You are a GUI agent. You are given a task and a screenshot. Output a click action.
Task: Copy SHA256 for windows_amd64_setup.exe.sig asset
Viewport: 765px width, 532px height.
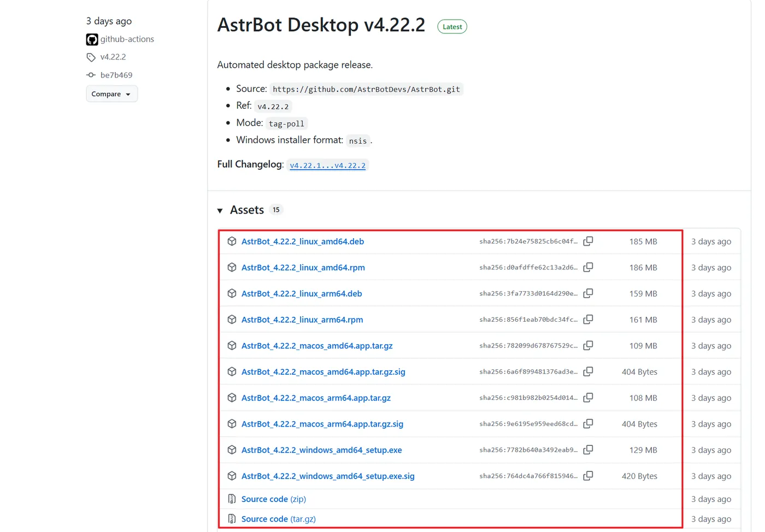(588, 476)
